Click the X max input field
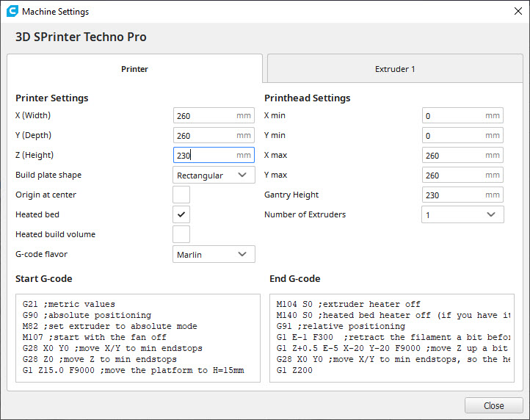The width and height of the screenshot is (530, 420). tap(462, 155)
